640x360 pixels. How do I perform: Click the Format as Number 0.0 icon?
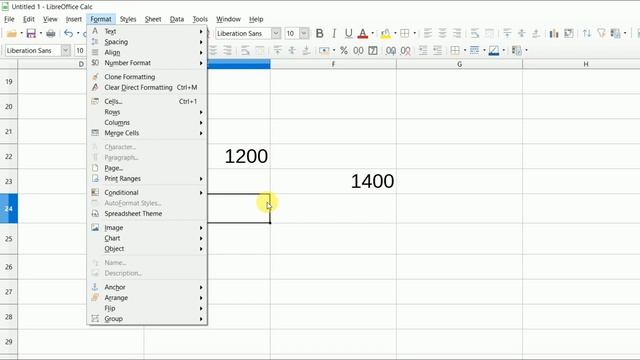pos(358,51)
